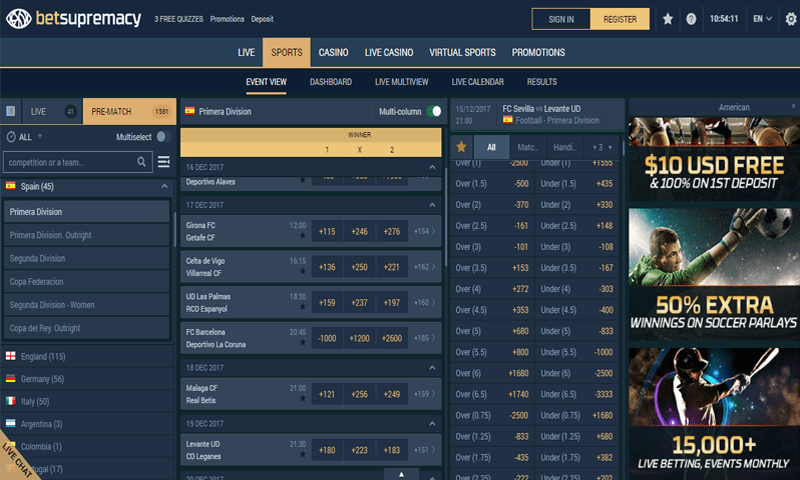This screenshot has width=800, height=480.
Task: Click the competition or team search field
Action: click(70, 162)
